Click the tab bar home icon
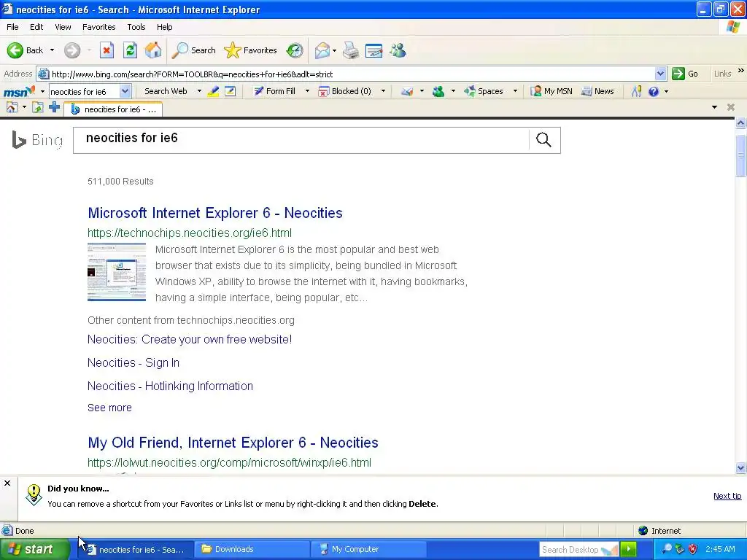Viewport: 747px width, 560px height. coord(12,108)
